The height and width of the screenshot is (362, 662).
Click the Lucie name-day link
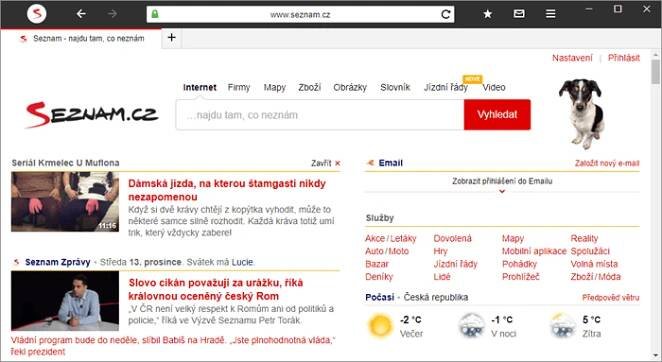[x=242, y=262]
